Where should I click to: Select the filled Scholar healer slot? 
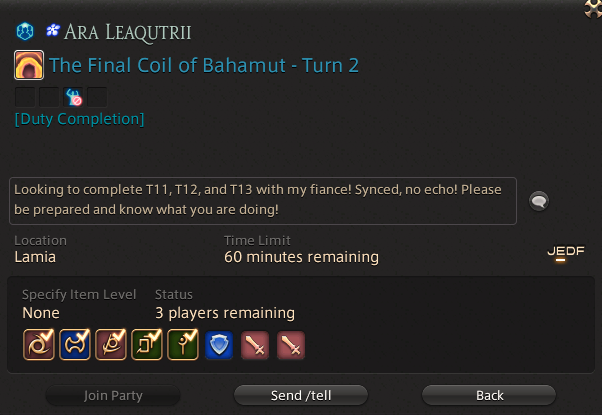pyautogui.click(x=147, y=344)
